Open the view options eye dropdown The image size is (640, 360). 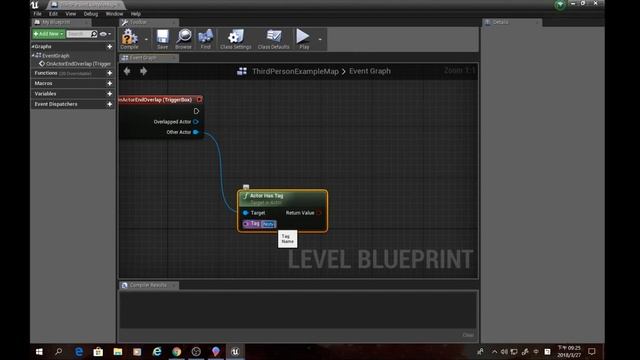105,34
